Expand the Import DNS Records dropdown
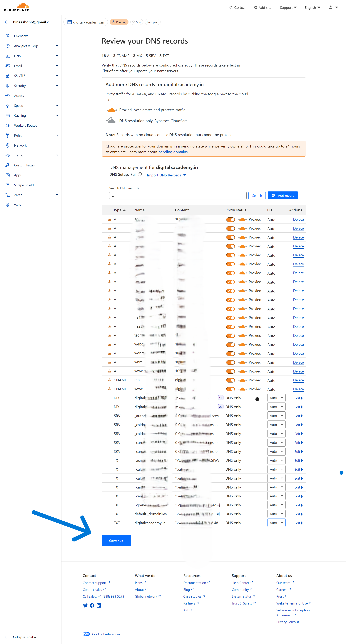Viewport: 346px width, 644px height. [167, 175]
